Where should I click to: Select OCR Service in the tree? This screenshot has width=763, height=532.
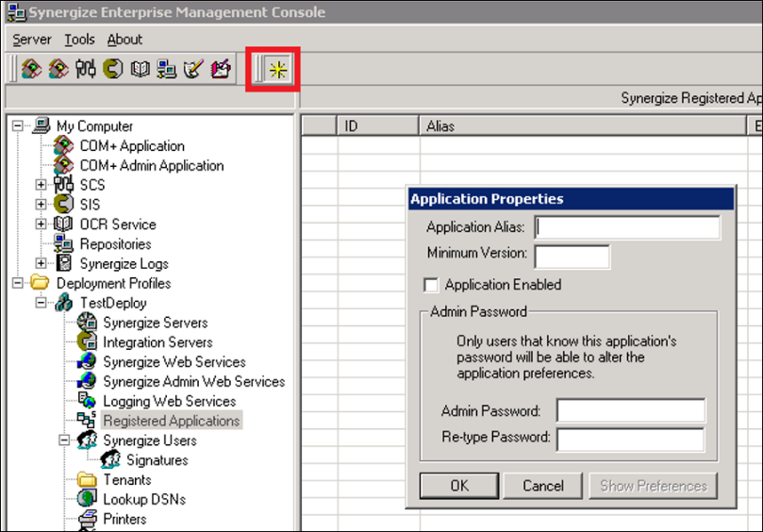click(x=118, y=224)
